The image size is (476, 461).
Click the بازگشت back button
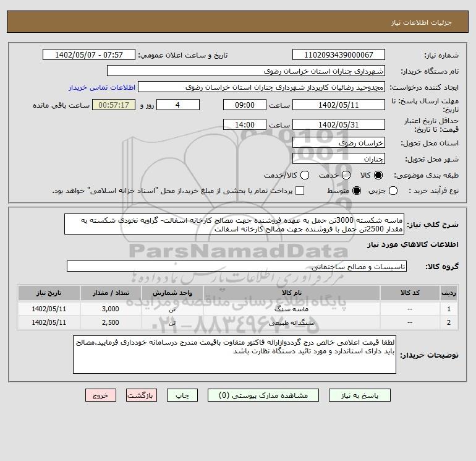(142, 395)
